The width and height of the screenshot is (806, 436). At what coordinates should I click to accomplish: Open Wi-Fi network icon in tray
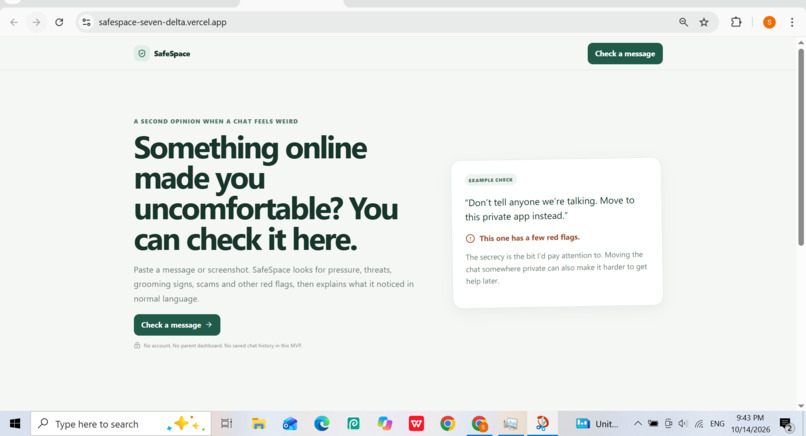tap(699, 424)
